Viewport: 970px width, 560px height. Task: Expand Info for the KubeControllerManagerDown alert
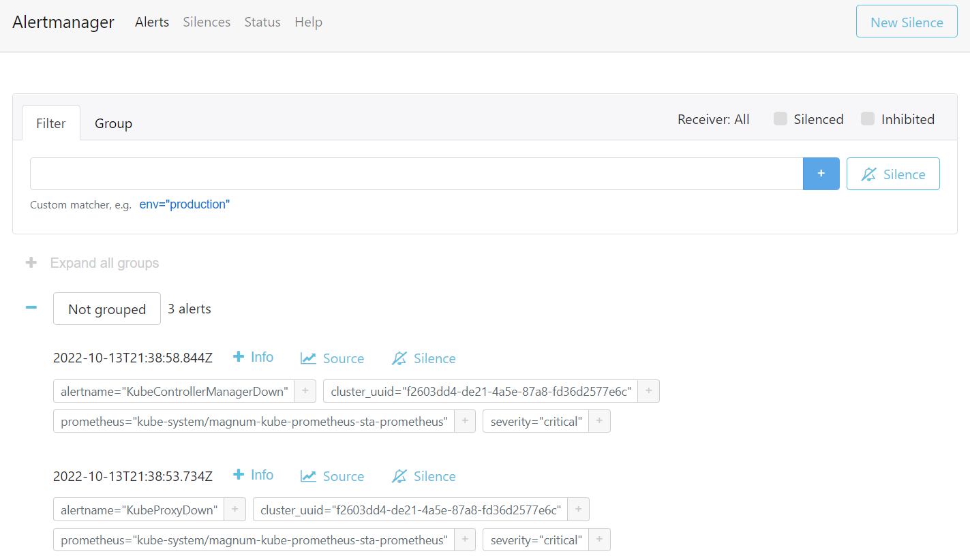(x=253, y=357)
